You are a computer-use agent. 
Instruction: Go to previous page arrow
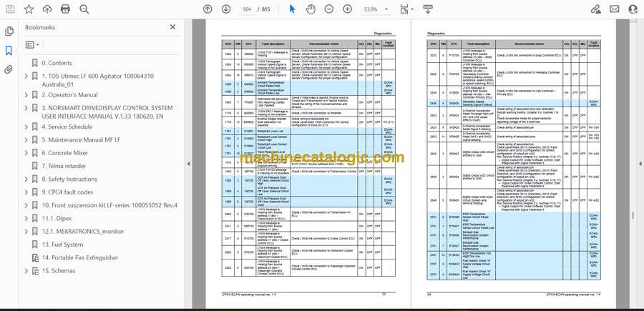click(x=208, y=9)
